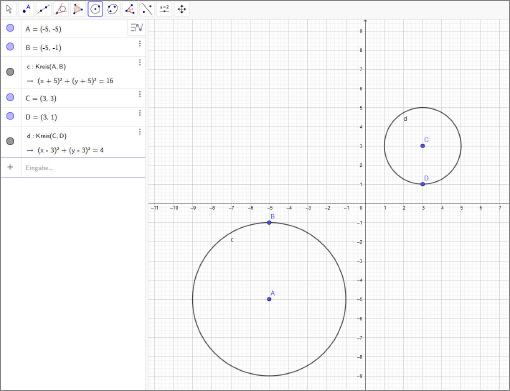Viewport: 510px width, 391px height.
Task: Toggle visibility of point C
Action: (x=10, y=97)
